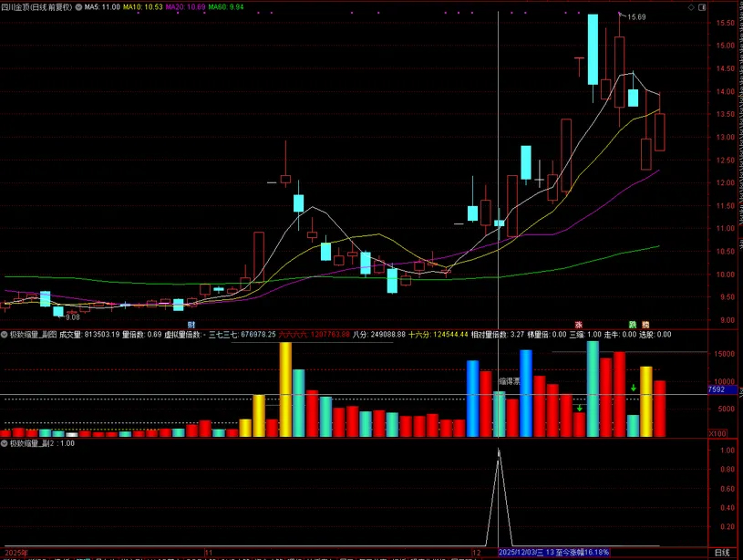Open the 极致缩量_副2 indicator name
Viewport: 743px width, 560px height.
30,443
